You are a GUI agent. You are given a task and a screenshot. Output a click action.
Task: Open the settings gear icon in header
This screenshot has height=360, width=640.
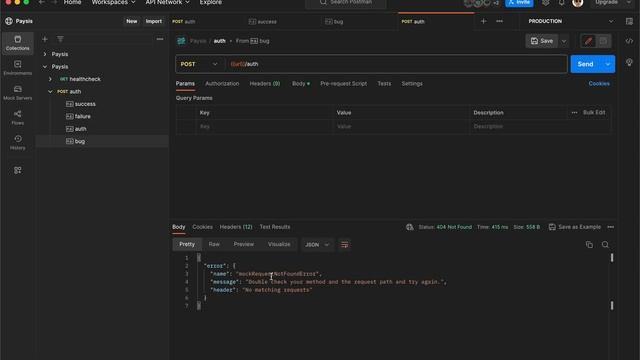546,3
